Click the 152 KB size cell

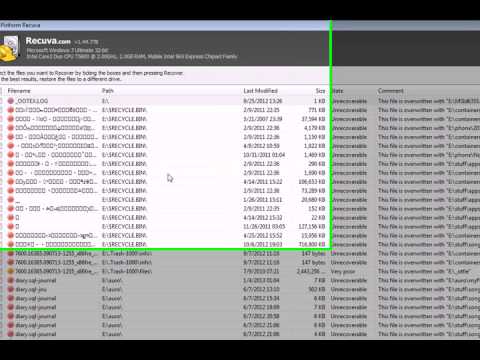(317, 209)
